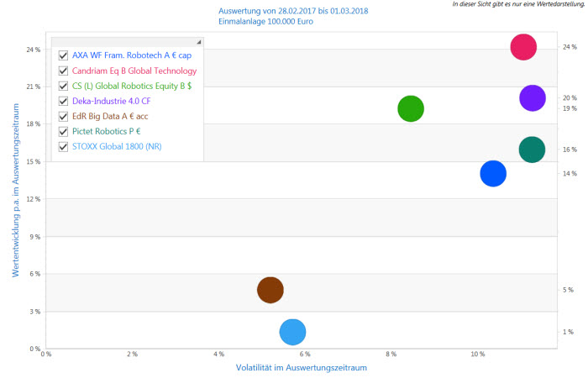Disable the CS (L) Global Robotics Equity checkbox
This screenshot has width=588, height=378.
pos(63,86)
